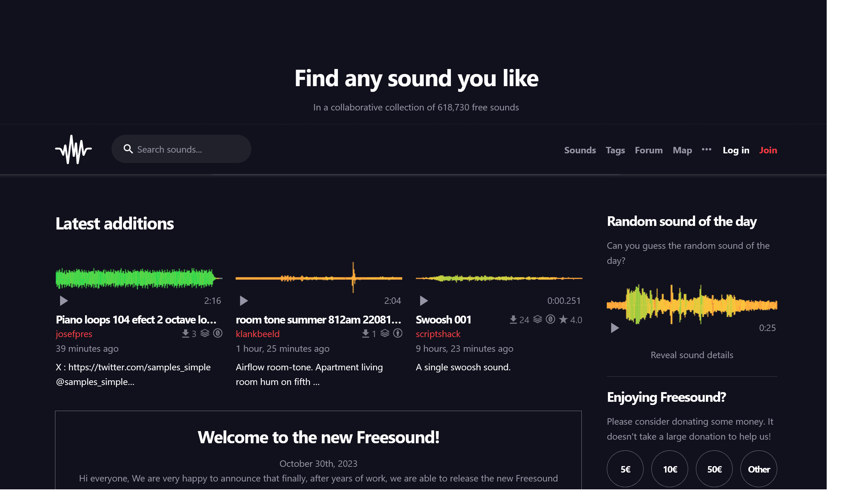The height and width of the screenshot is (504, 851).
Task: Open the Piano loops 104 efect sound title
Action: pos(136,320)
